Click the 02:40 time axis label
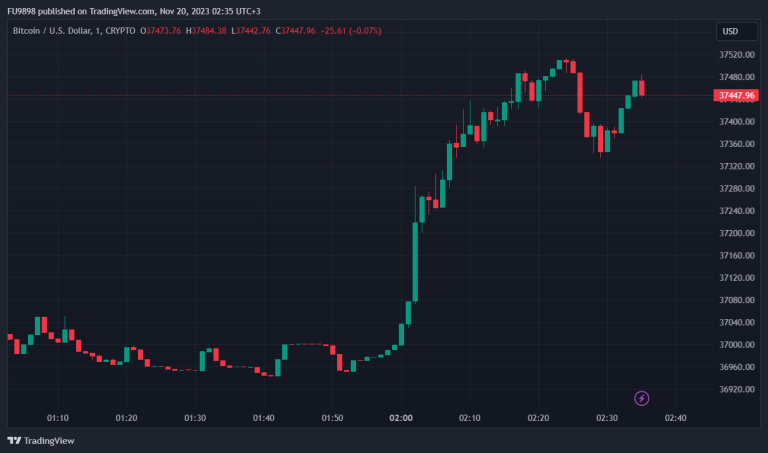768x453 pixels. (676, 417)
